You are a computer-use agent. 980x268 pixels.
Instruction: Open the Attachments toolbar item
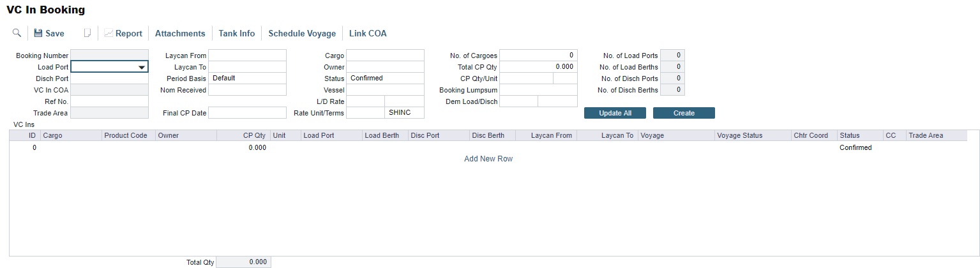point(180,33)
